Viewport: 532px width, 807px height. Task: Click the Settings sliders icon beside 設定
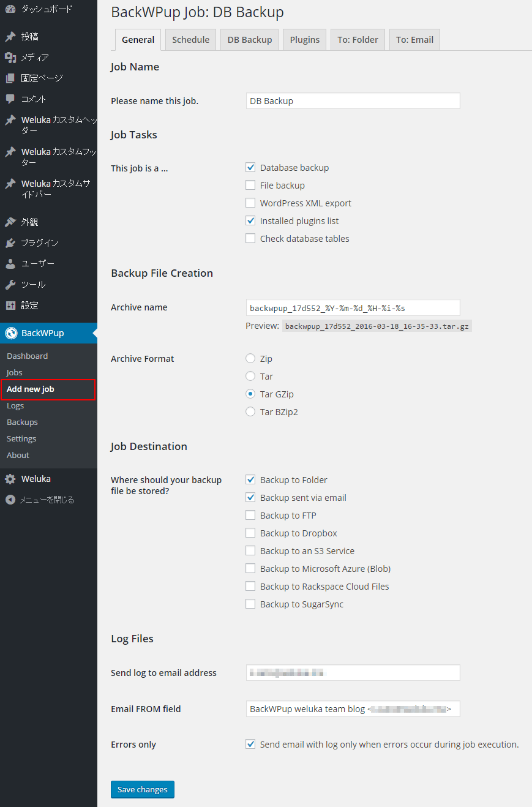click(x=10, y=306)
